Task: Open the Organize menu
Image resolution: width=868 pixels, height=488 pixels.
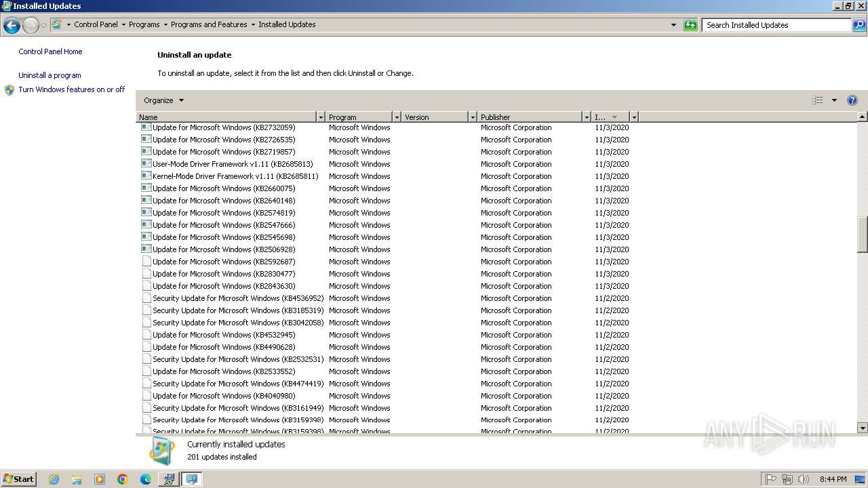Action: tap(163, 100)
